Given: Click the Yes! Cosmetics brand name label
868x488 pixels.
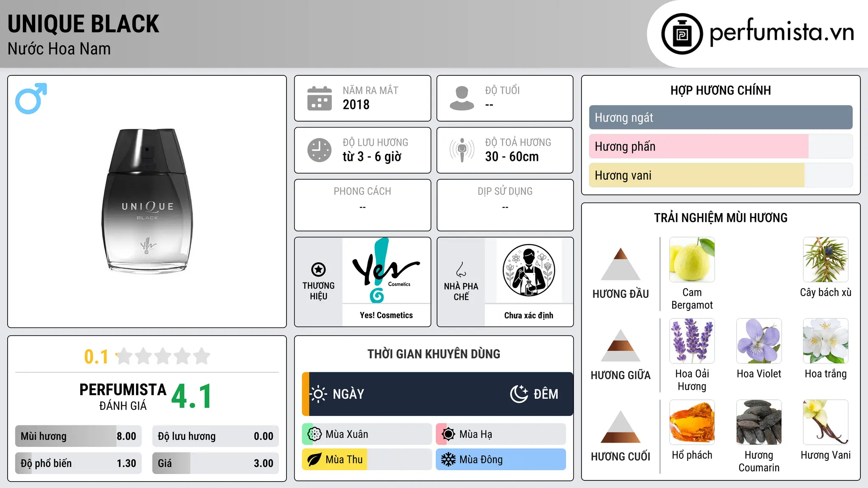Looking at the screenshot, I should tap(386, 315).
